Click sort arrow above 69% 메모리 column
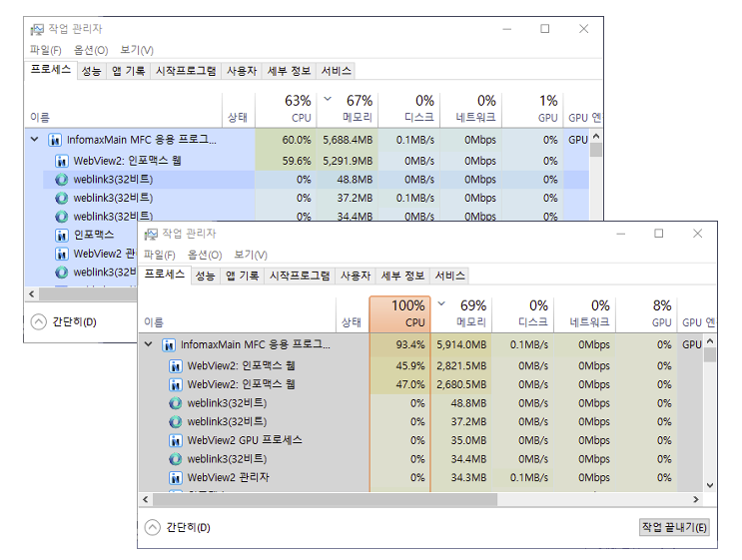The width and height of the screenshot is (742, 560). (441, 303)
